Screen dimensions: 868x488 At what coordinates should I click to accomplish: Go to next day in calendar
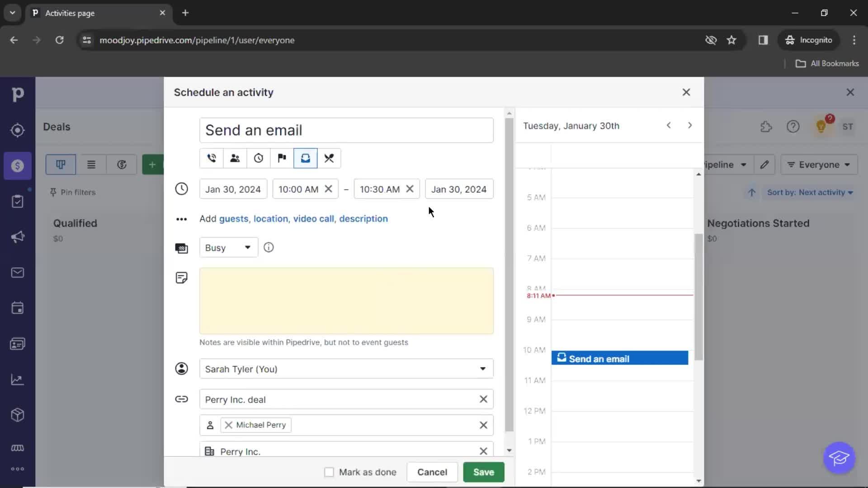coord(690,125)
